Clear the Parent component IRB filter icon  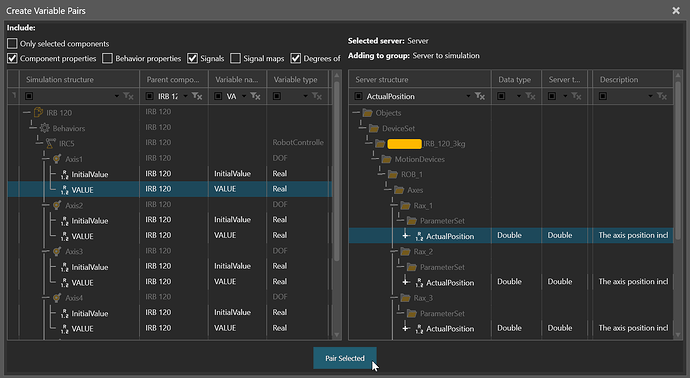pyautogui.click(x=197, y=96)
